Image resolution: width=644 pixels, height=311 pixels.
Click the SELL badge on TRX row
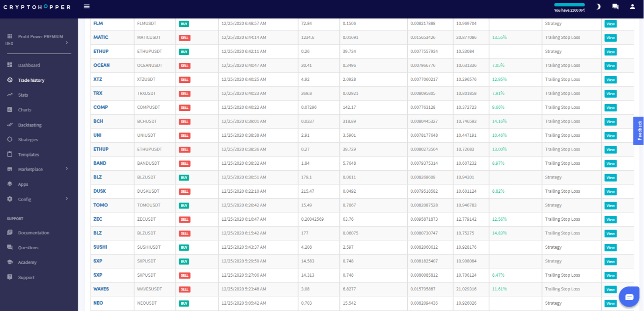pos(185,94)
